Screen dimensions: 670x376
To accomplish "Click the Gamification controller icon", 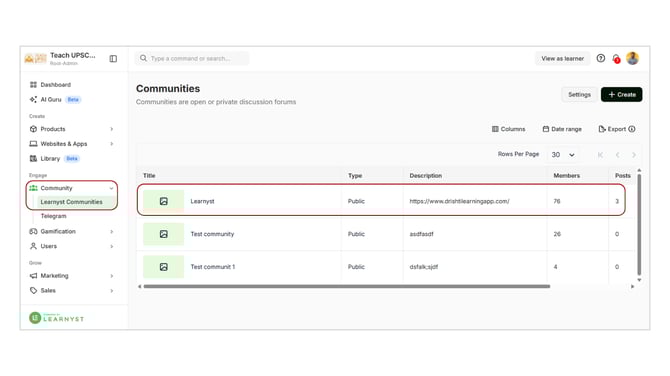I will point(33,231).
